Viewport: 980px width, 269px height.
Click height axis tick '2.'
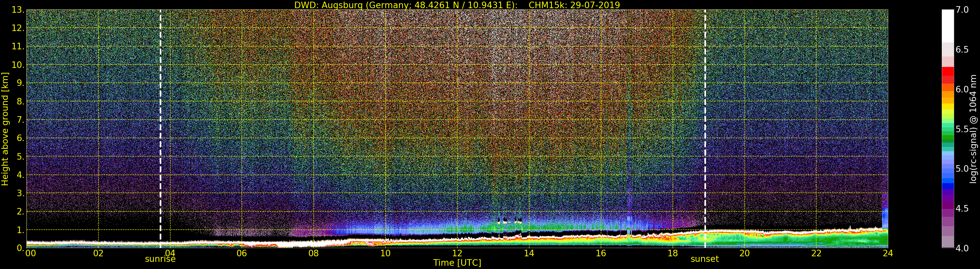[21, 212]
